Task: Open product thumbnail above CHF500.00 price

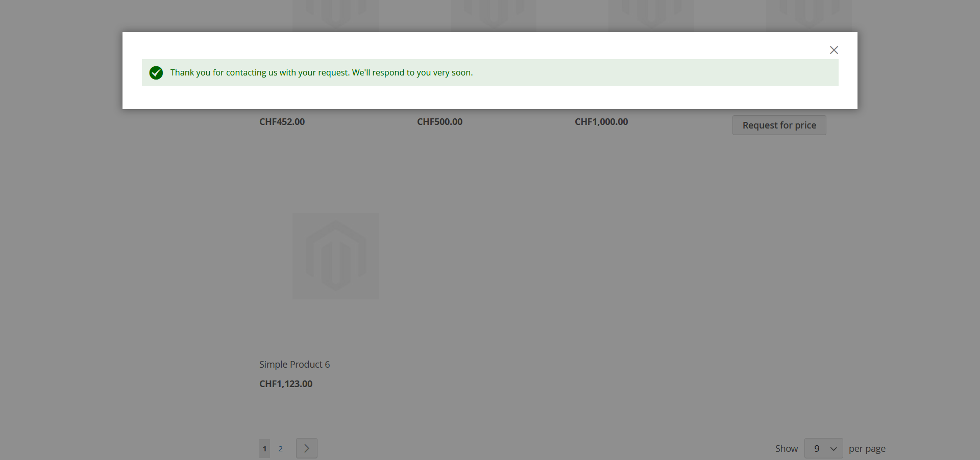Action: tap(493, 14)
